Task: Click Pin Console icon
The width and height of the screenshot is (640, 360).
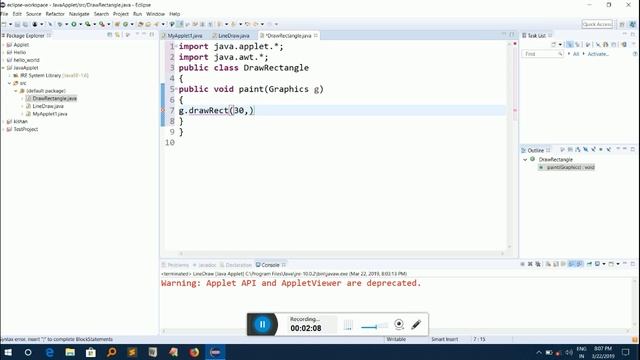Action: [x=589, y=264]
